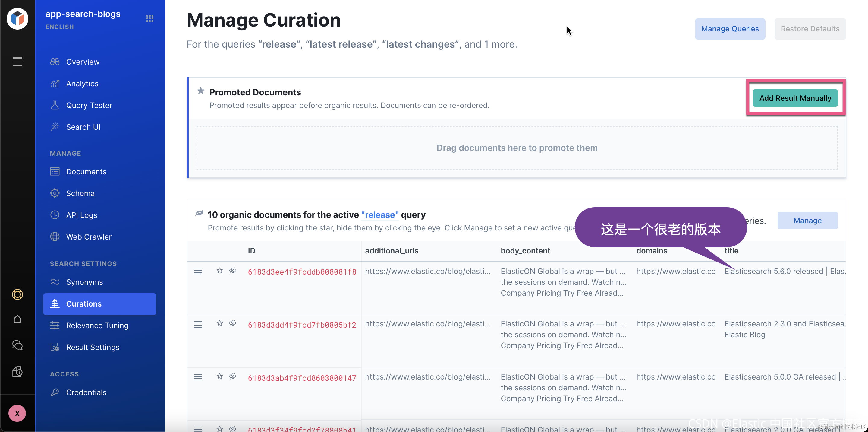This screenshot has height=432, width=868.
Task: Hide document 6183d3dd4f9fcd7fb0805bf2 using eye icon
Action: point(233,323)
